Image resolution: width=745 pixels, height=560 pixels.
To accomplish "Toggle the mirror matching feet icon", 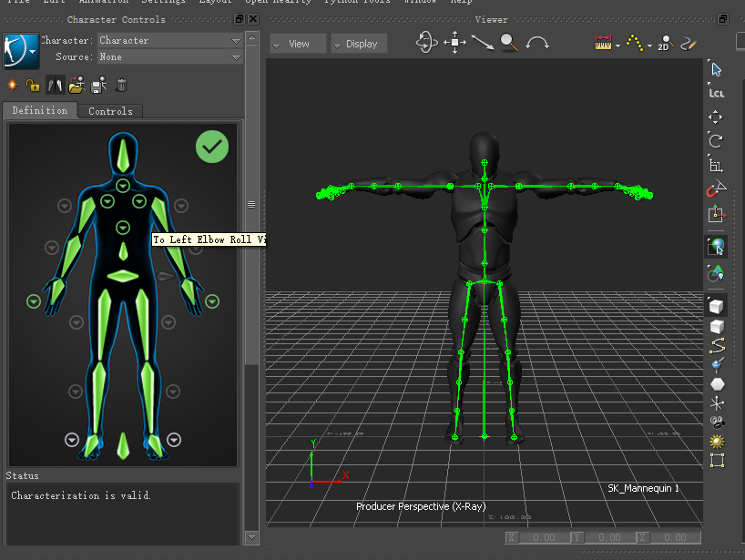I will [55, 85].
